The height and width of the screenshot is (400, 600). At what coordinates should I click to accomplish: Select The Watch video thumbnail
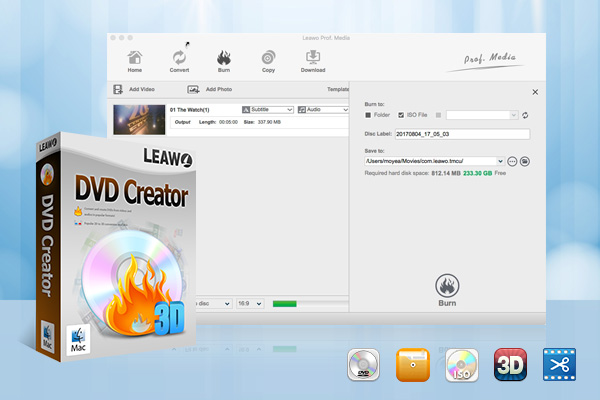[x=139, y=120]
